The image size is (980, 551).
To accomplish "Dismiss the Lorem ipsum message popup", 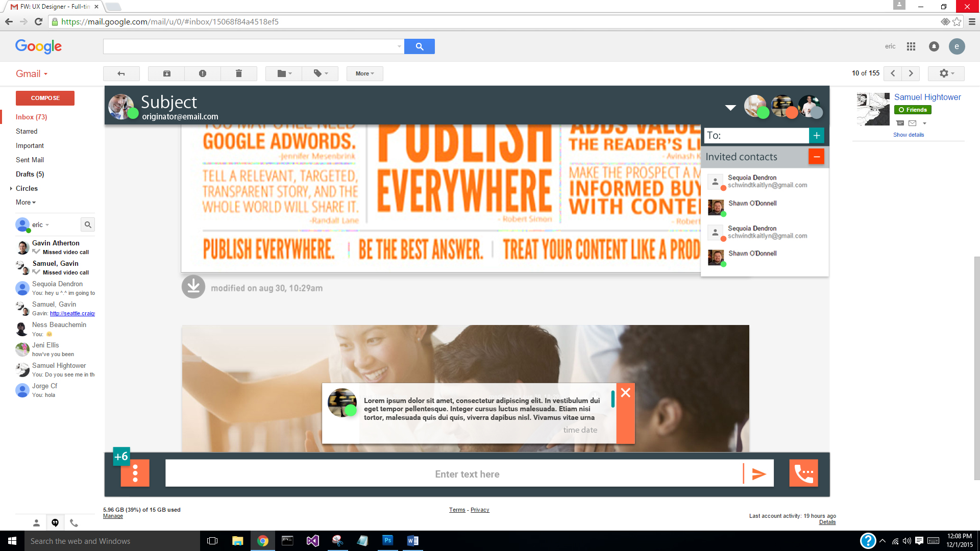I will click(625, 392).
